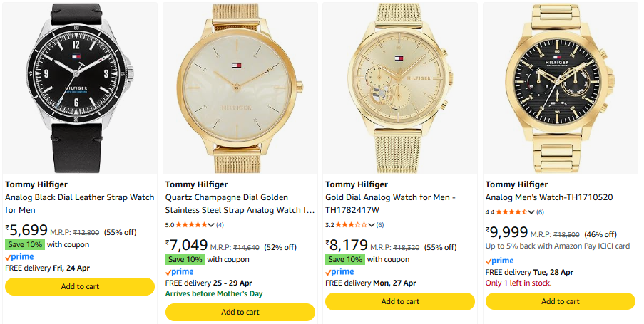Screen dimensions: 644x324
Task: Click the gold bracelet black dial chronograph image
Action: click(560, 85)
